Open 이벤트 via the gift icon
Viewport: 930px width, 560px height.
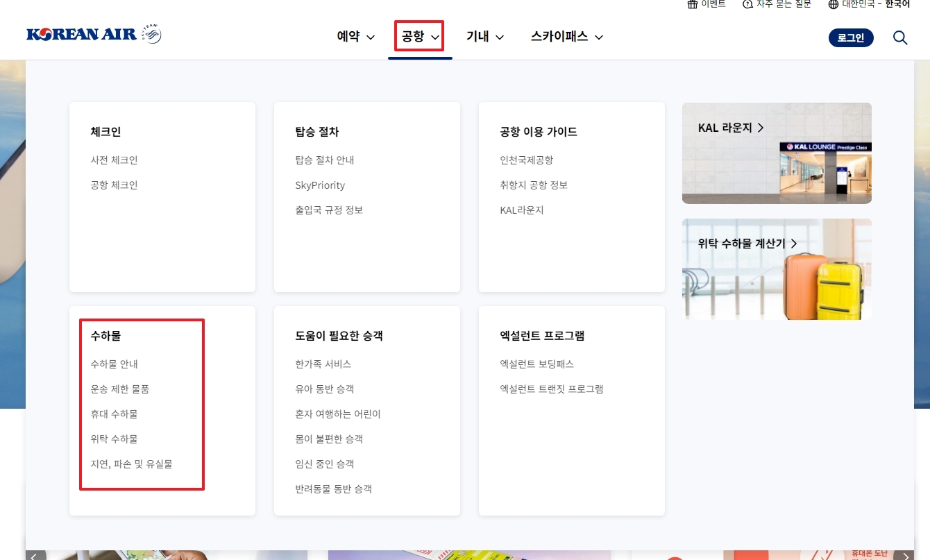[706, 4]
